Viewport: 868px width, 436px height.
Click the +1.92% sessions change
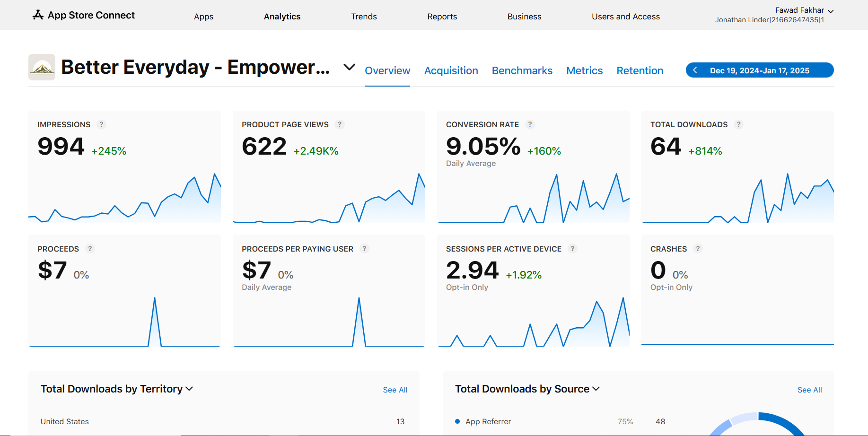[x=524, y=275]
